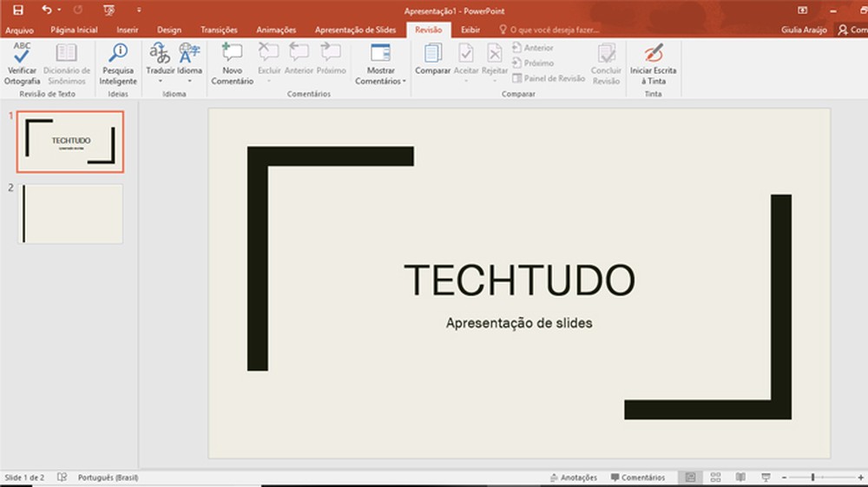Switch to Slide Sorter view
Screen dimensions: 868x487
coord(716,477)
